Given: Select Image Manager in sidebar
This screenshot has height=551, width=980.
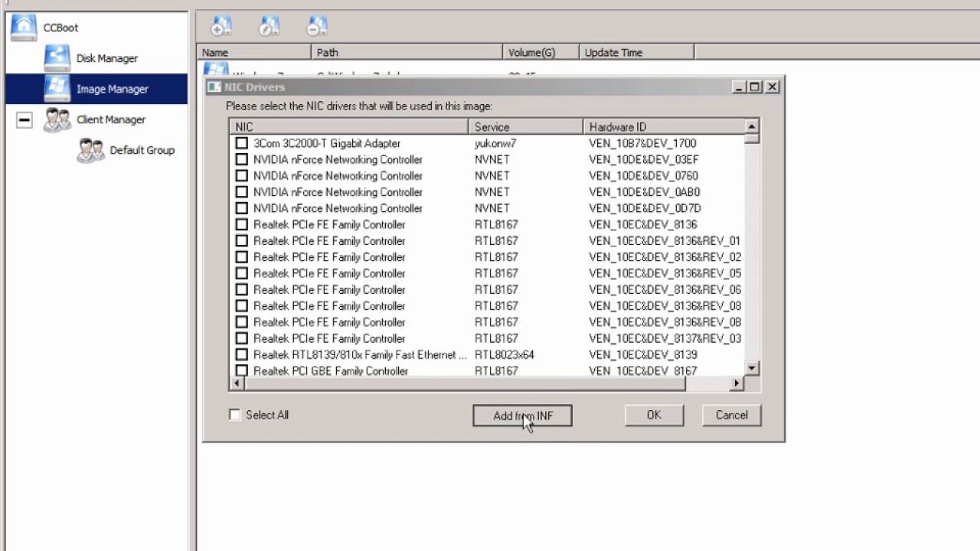Looking at the screenshot, I should 96,89.
